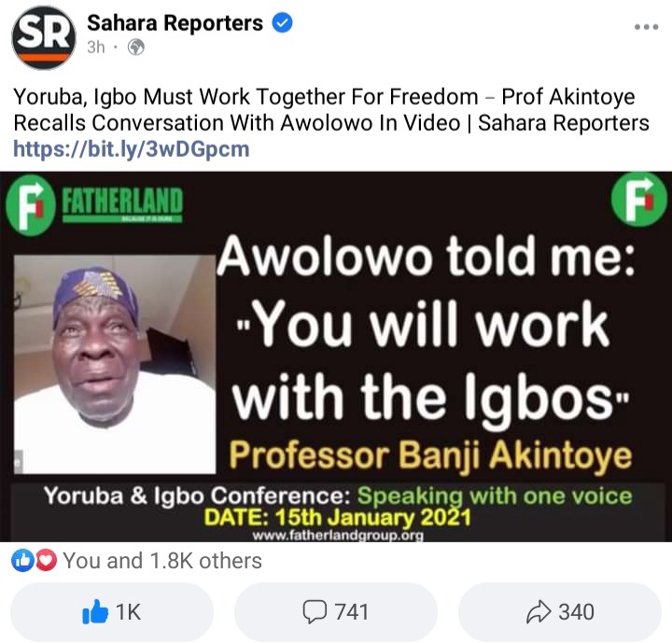The height and width of the screenshot is (643, 672).
Task: Click the 340 shares count
Action: click(x=576, y=611)
